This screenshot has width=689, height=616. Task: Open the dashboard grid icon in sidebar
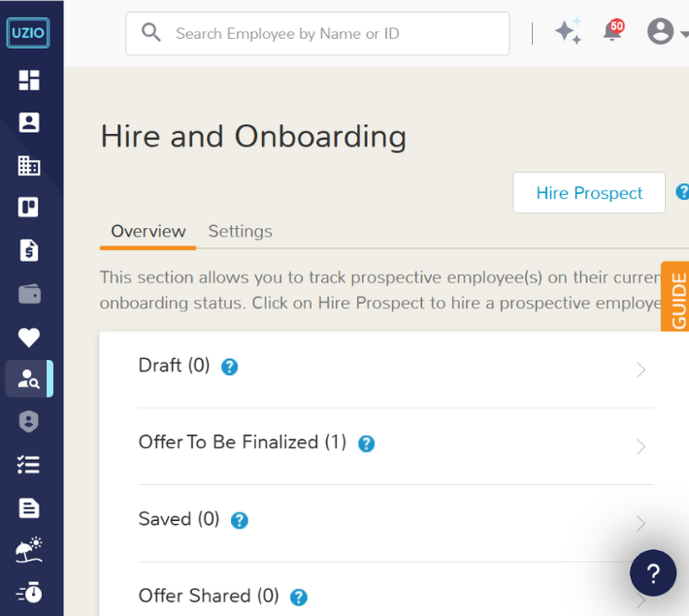29,81
